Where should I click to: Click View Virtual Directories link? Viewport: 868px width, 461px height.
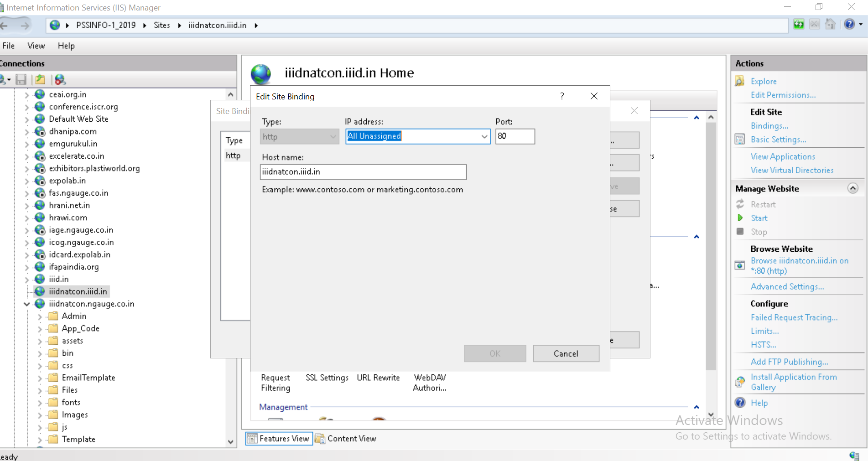click(792, 170)
